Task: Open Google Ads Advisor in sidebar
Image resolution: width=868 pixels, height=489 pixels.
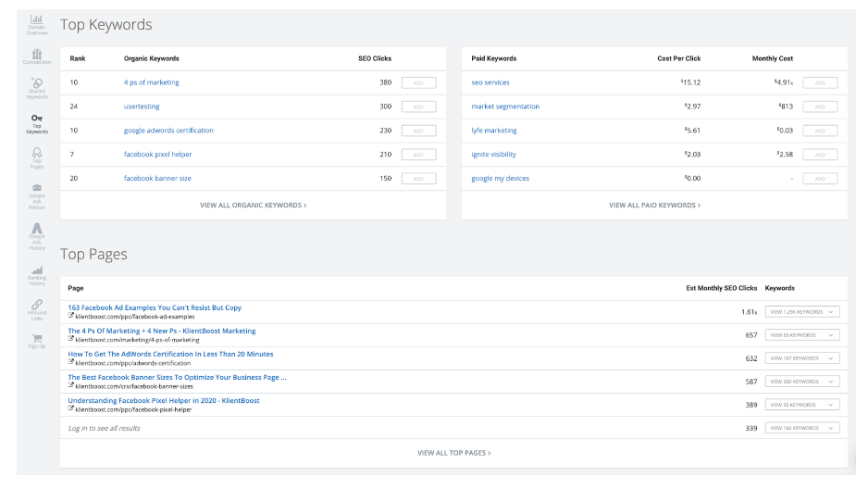Action: click(x=36, y=192)
